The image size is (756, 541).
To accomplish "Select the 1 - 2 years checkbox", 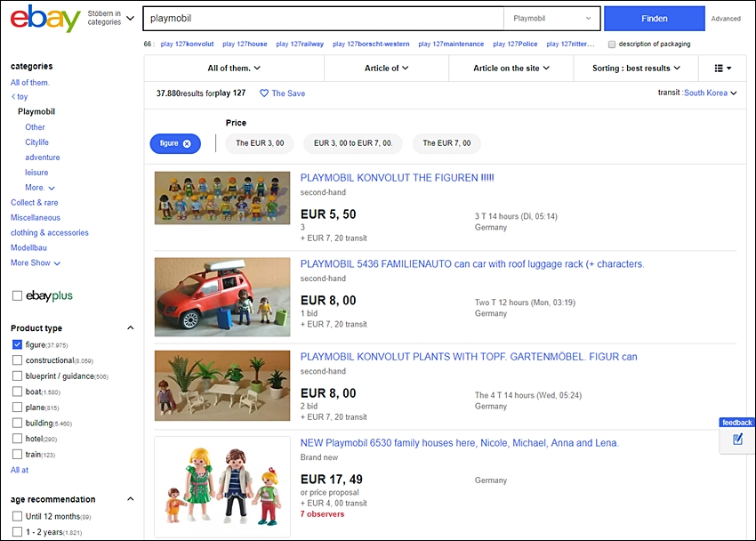I will [x=17, y=532].
